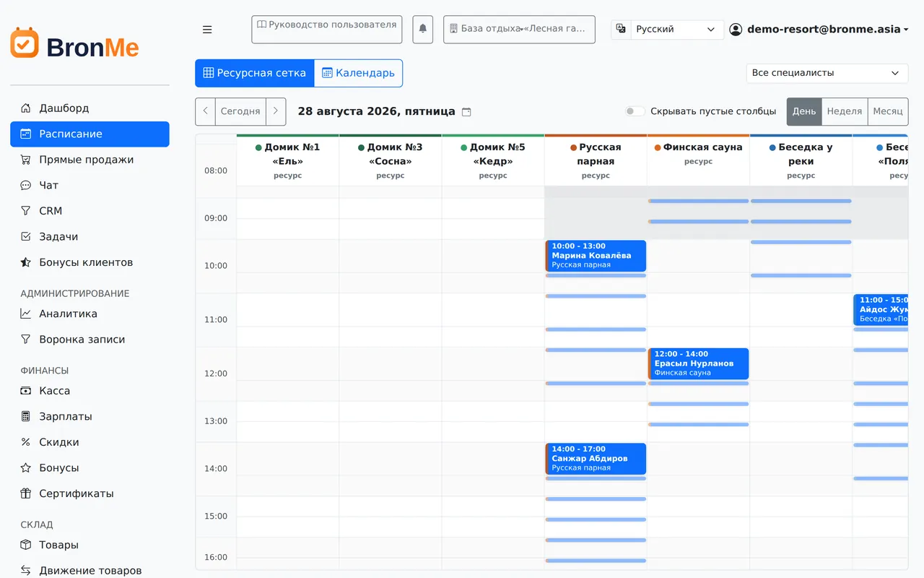
Task: Open Бонусы клиентов in sidebar
Action: [90, 262]
